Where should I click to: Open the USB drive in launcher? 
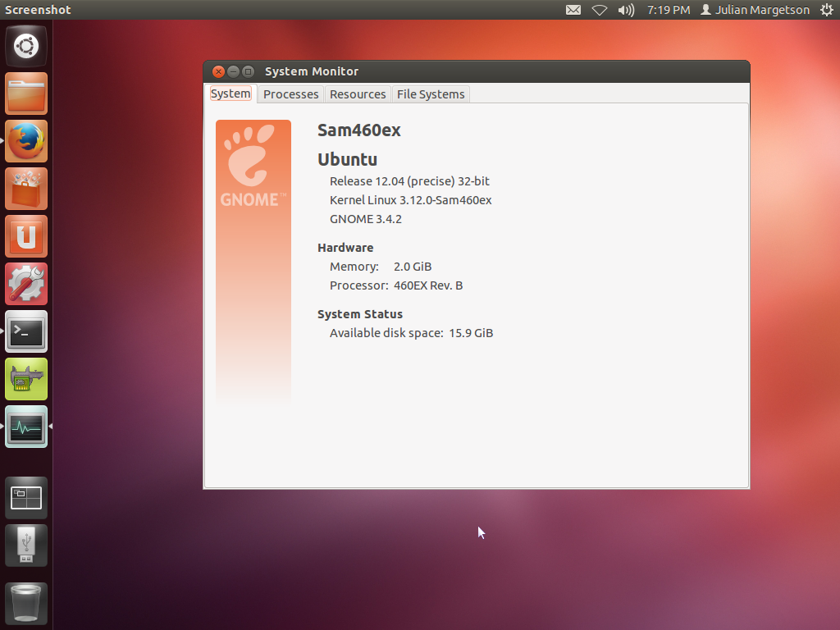(26, 545)
